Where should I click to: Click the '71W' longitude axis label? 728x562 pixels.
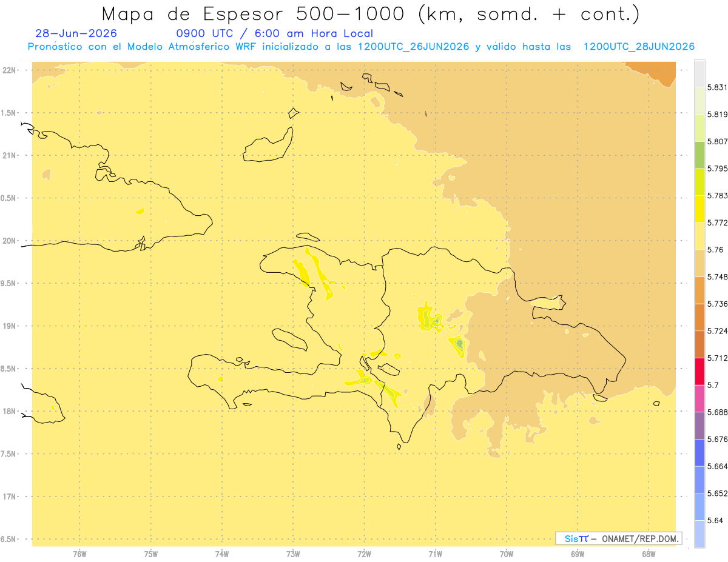pos(435,554)
